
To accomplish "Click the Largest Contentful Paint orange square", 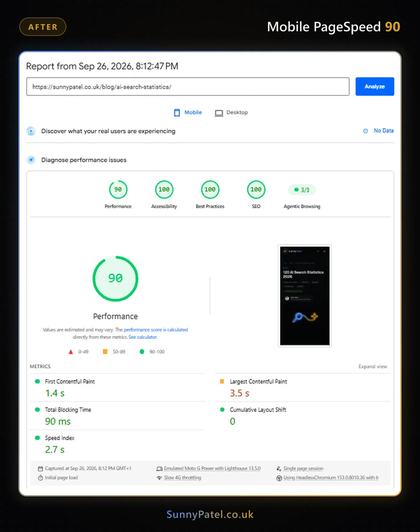I will coord(222,381).
